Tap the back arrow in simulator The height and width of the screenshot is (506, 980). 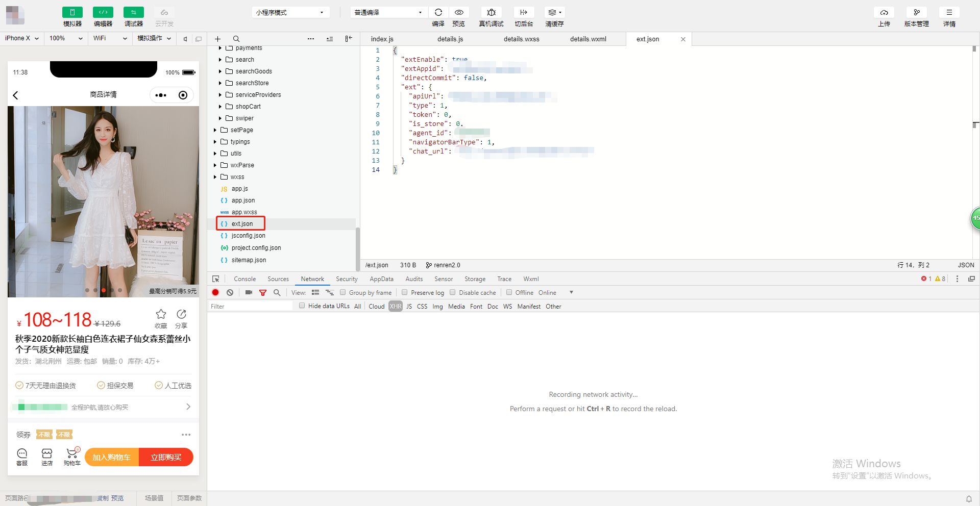click(15, 95)
